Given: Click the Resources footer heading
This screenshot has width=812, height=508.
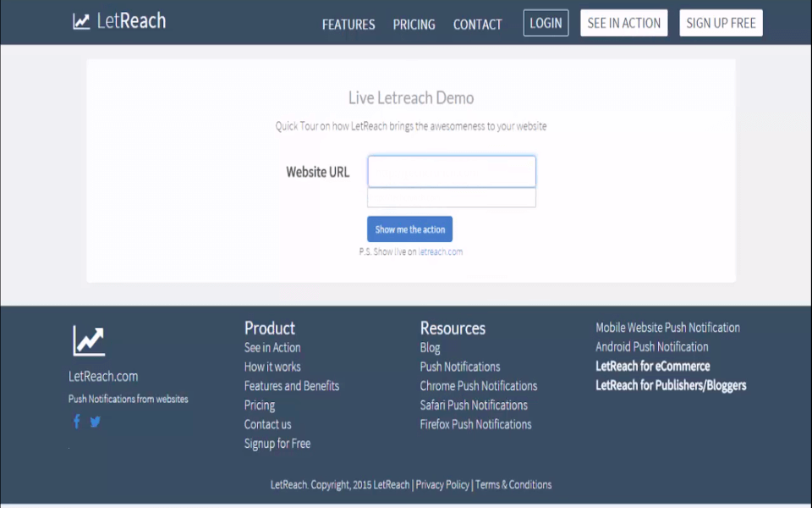Looking at the screenshot, I should [453, 329].
